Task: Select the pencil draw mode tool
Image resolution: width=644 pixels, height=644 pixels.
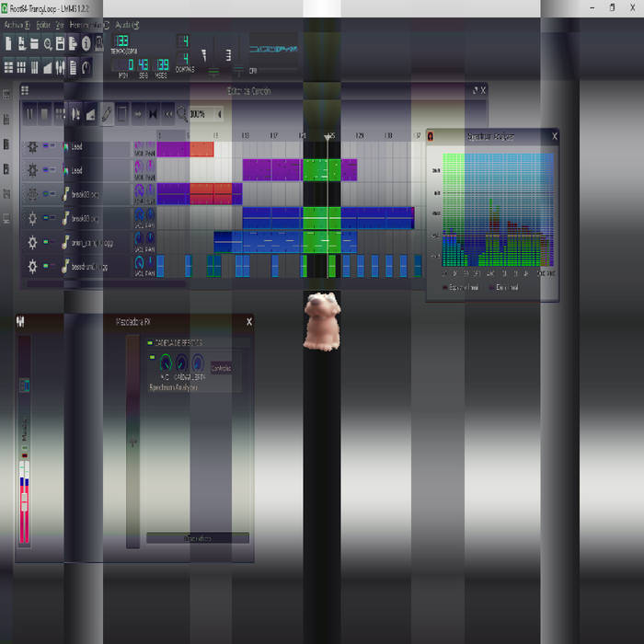Action: [107, 114]
